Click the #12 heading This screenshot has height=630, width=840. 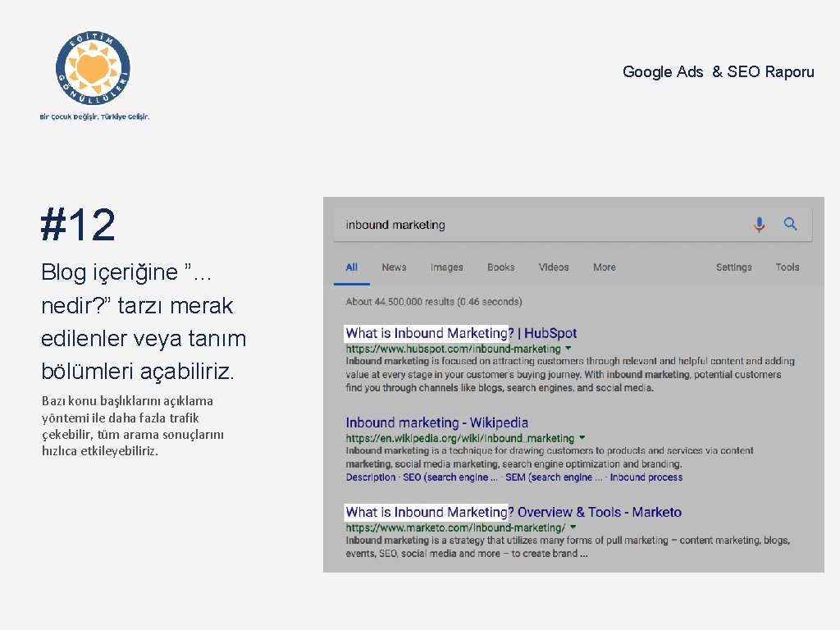[x=78, y=225]
